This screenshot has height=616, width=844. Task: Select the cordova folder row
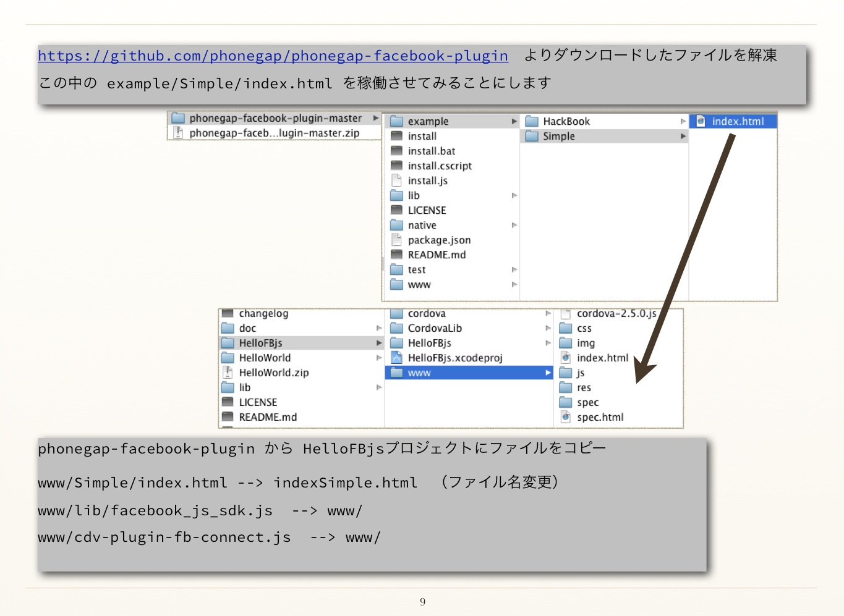coord(469,313)
